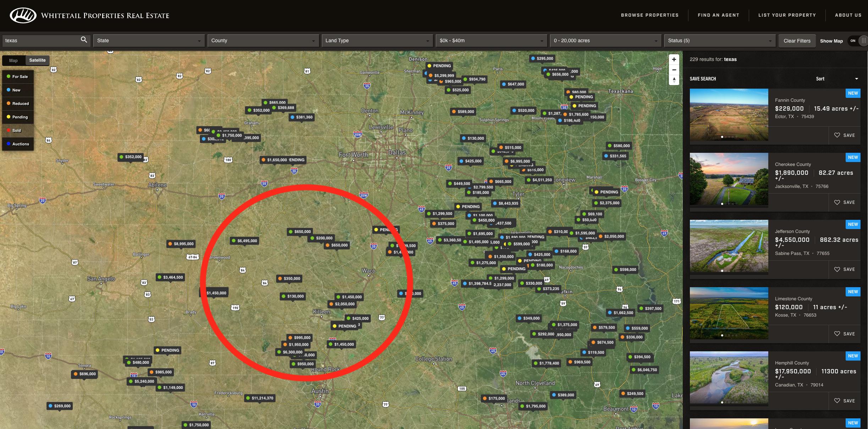Open the Status (5) dropdown

[720, 40]
